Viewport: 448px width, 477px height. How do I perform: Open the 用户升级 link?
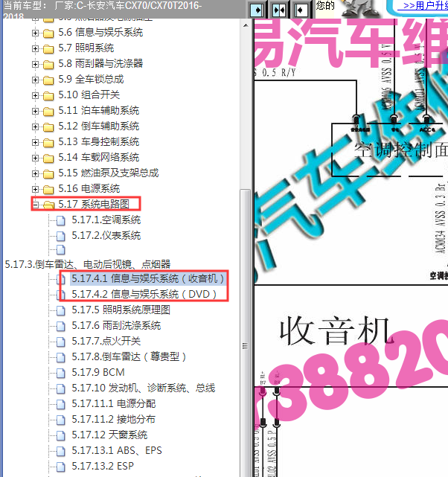[x=425, y=6]
